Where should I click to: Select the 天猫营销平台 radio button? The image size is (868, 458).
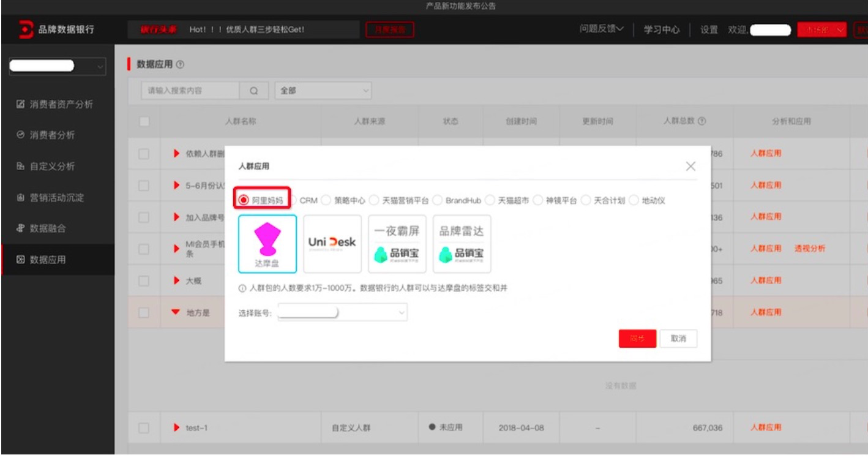click(374, 200)
